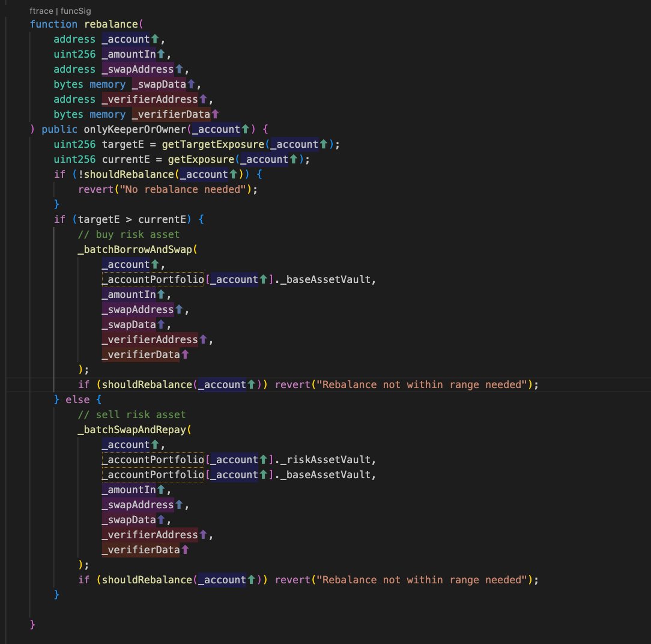Screen dimensions: 651x644
Task: Click the onlyKeeperOrOwner modifier name
Action: click(135, 129)
